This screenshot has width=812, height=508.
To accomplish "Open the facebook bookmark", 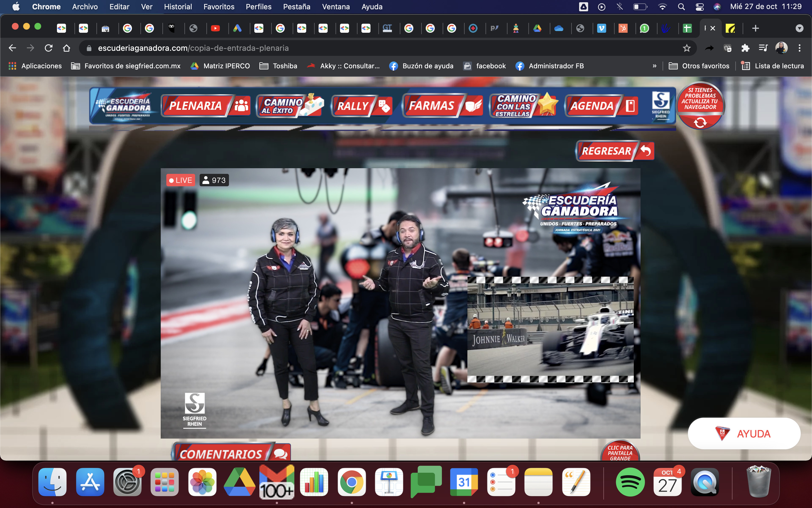I will pos(484,66).
